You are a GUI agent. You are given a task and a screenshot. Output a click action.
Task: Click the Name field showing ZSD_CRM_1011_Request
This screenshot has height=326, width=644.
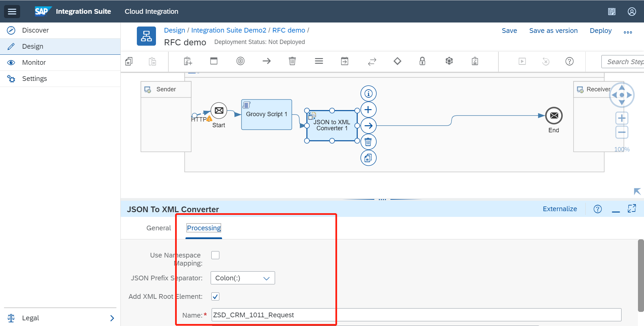click(x=273, y=315)
